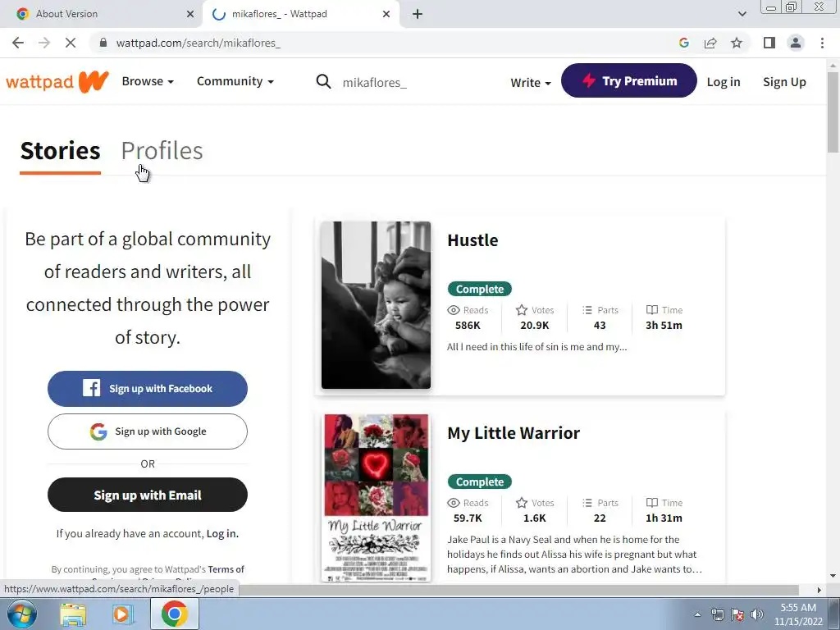Image resolution: width=840 pixels, height=630 pixels.
Task: Click the Google icon in address bar
Action: pyautogui.click(x=684, y=43)
